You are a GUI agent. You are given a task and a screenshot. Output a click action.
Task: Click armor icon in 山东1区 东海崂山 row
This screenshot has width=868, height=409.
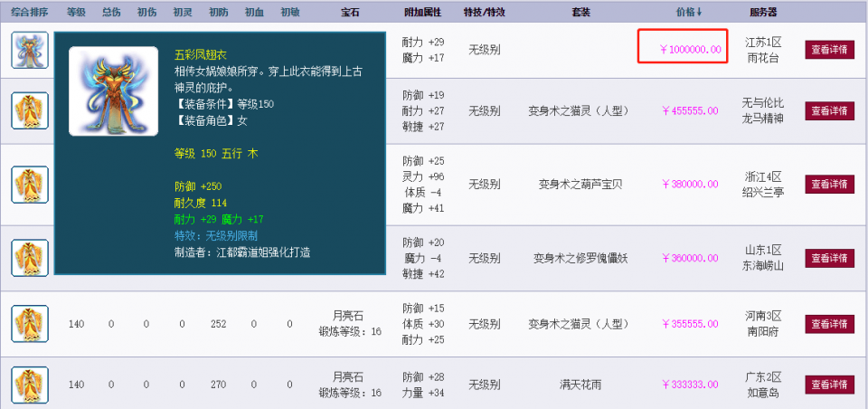point(30,258)
